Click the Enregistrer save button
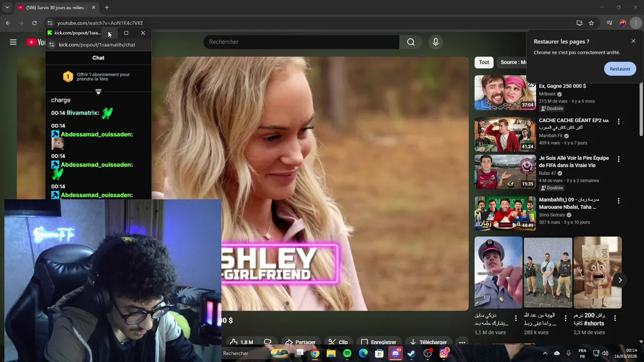Screen dimensions: 644x362 pos(379,342)
